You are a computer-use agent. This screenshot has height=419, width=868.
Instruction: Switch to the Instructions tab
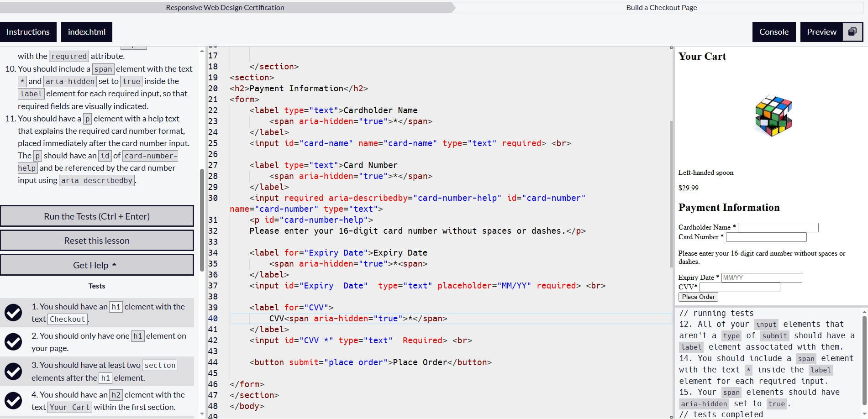click(28, 31)
